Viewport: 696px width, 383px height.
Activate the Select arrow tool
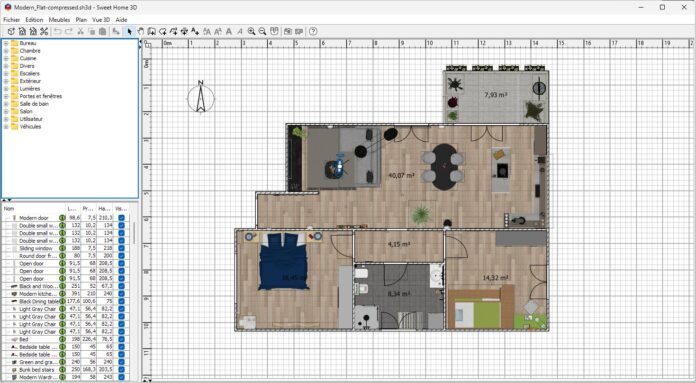point(130,31)
